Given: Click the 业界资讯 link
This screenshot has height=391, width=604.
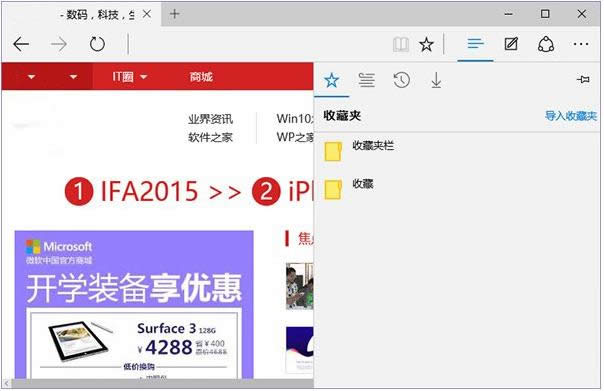Looking at the screenshot, I should coord(210,119).
